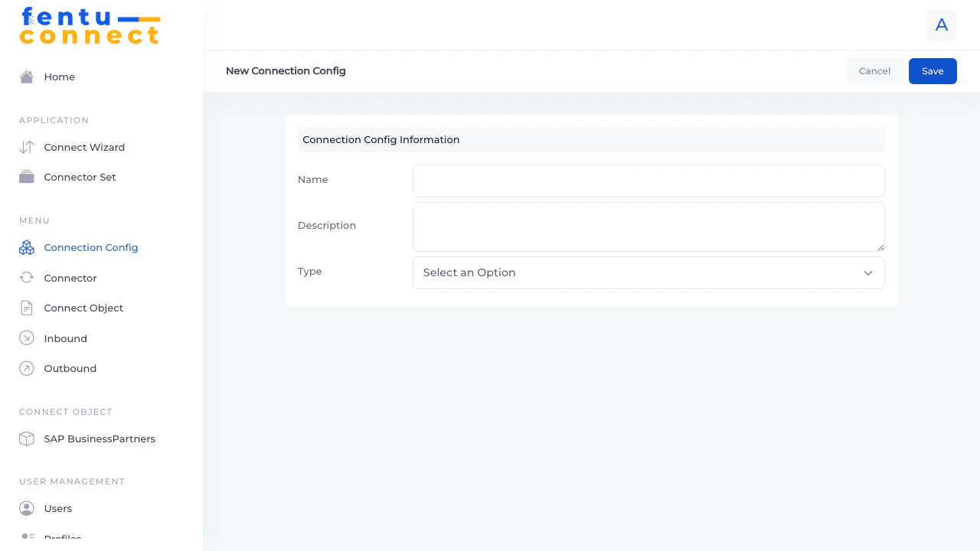Select the Inbound arrow icon
This screenshot has height=551, width=980.
[x=26, y=338]
